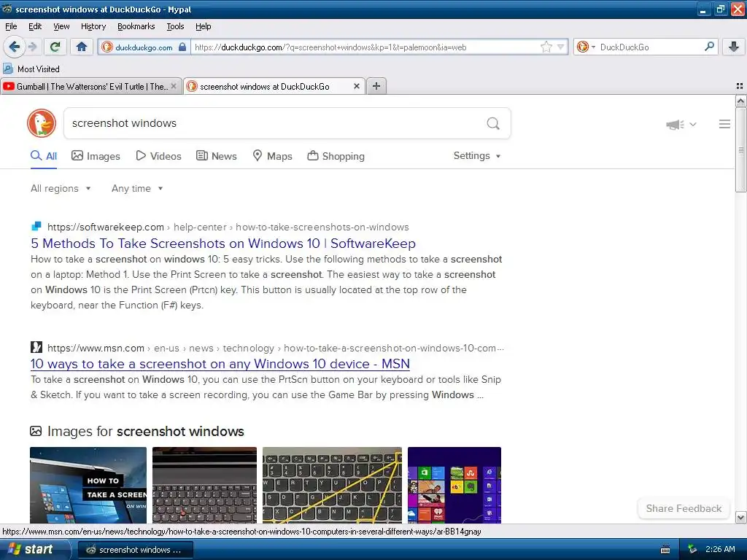Click into the DuckDuckGo search query field
The height and width of the screenshot is (560, 747).
[x=274, y=123]
